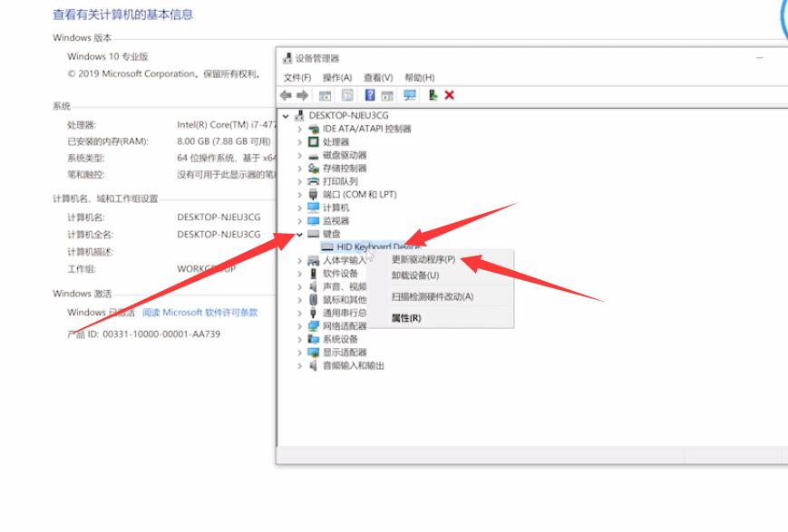Click the 处理器 processor chip icon
788x532 pixels.
(313, 141)
